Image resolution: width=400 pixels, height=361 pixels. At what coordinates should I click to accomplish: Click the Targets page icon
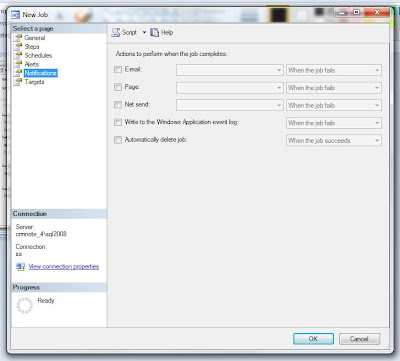(x=18, y=82)
